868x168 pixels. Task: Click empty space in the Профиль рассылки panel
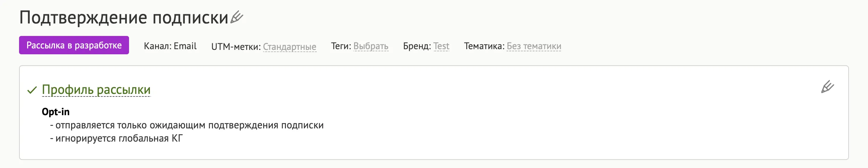tap(550, 121)
